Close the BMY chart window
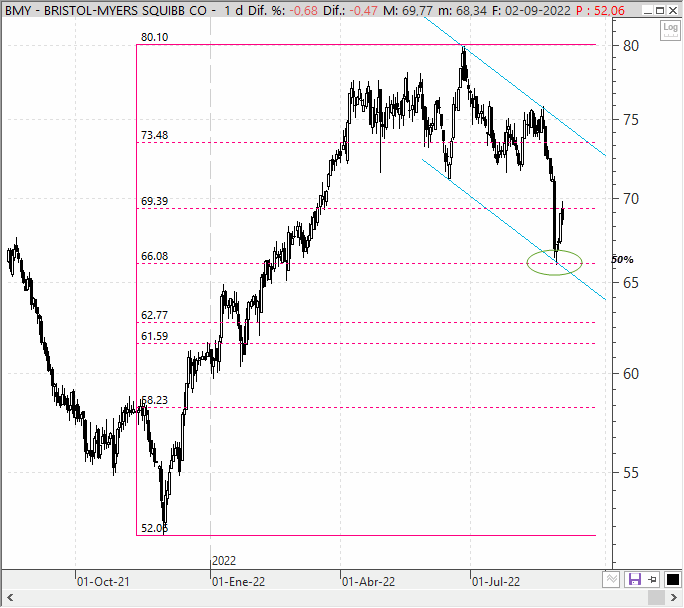Image resolution: width=684 pixels, height=608 pixels. 673,10
